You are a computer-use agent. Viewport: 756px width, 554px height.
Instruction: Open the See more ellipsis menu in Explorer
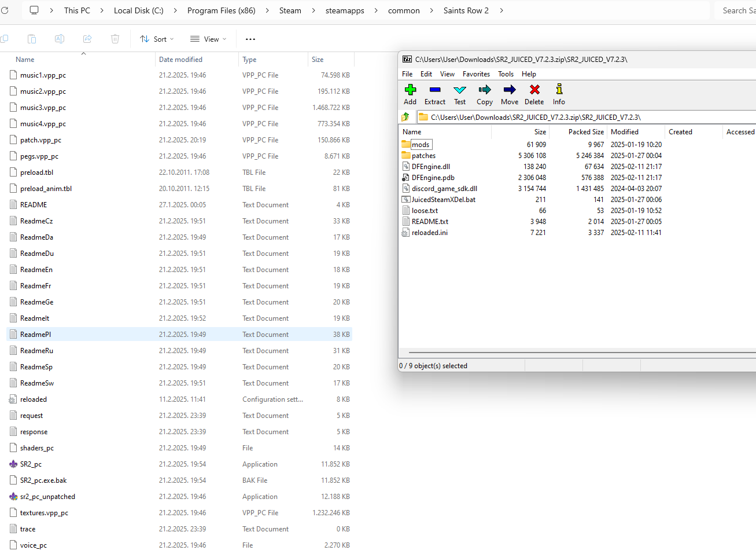click(x=250, y=39)
